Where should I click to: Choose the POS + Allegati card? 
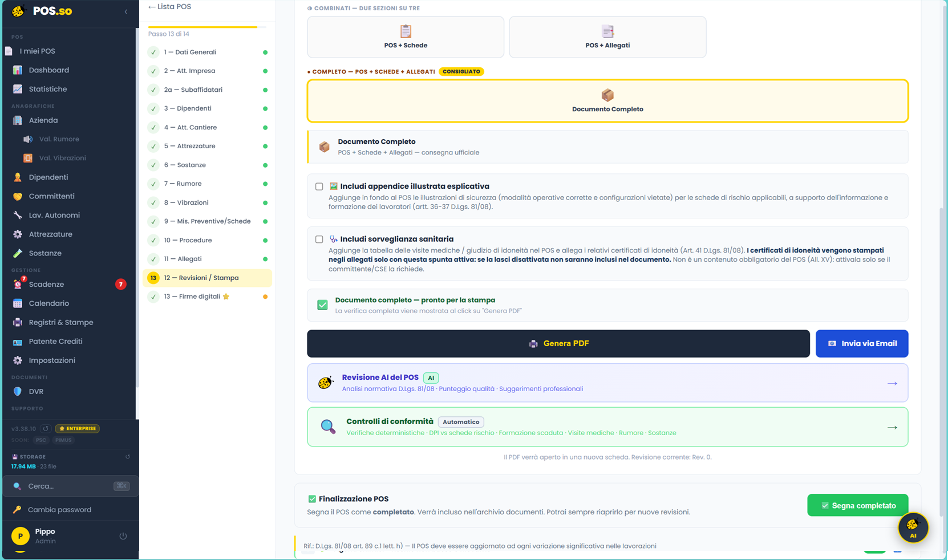tap(607, 37)
